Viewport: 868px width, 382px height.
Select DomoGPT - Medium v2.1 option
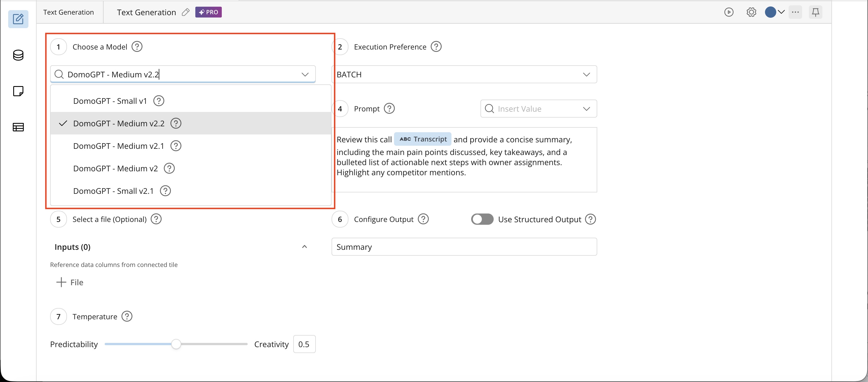(191, 146)
